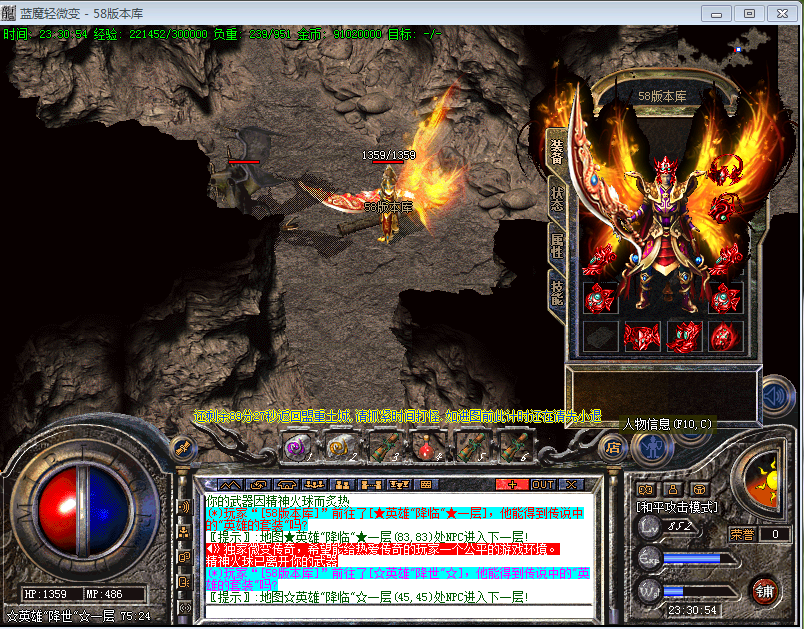Click the left red bracelet slot
The image size is (804, 629).
click(600, 259)
